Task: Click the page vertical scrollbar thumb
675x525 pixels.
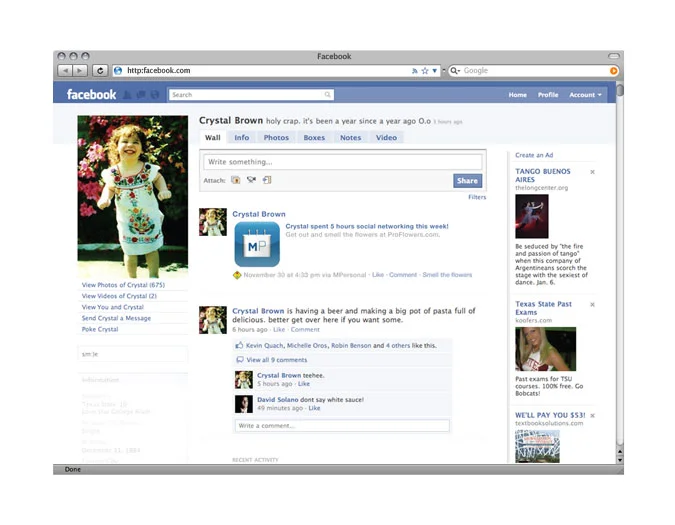Action: [x=620, y=90]
